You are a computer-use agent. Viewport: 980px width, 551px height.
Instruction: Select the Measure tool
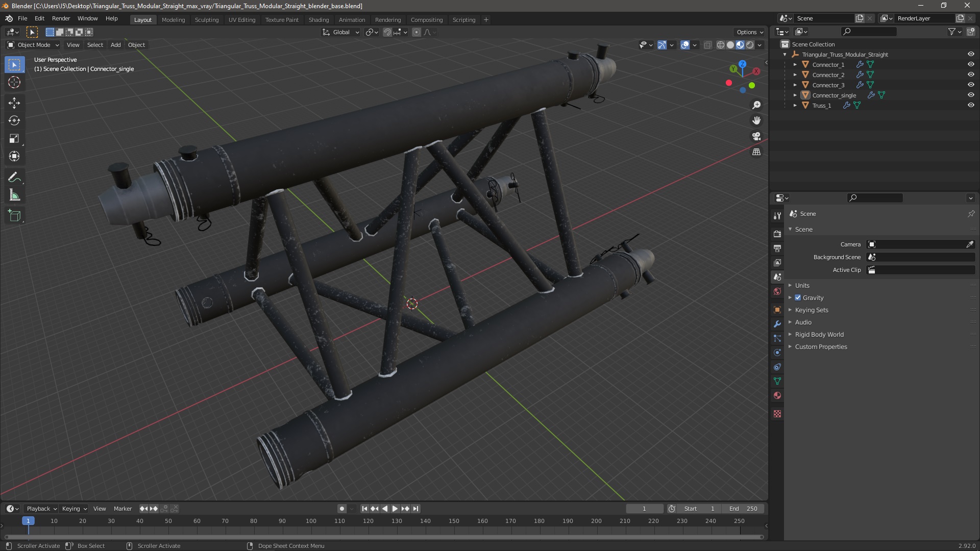[14, 195]
